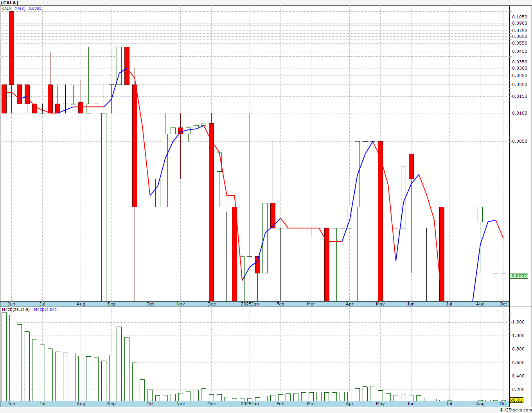The image size is (532, 413).
Task: Click the 0.0100 price axis label
Action: 519,113
